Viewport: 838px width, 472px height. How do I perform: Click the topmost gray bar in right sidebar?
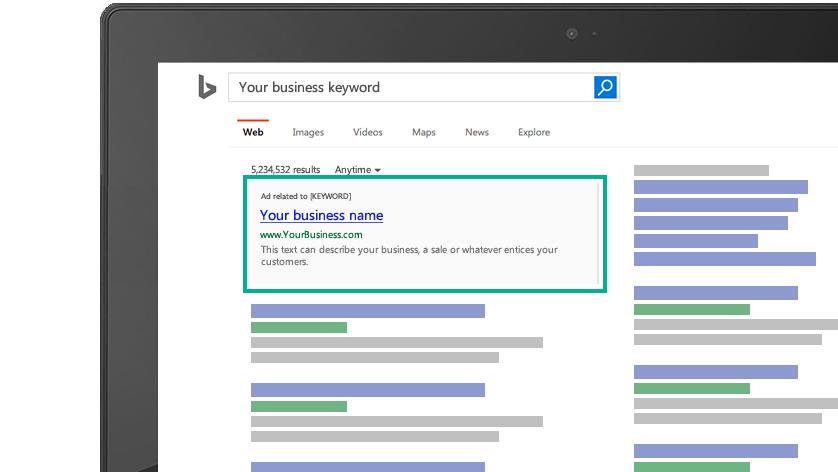coord(701,170)
